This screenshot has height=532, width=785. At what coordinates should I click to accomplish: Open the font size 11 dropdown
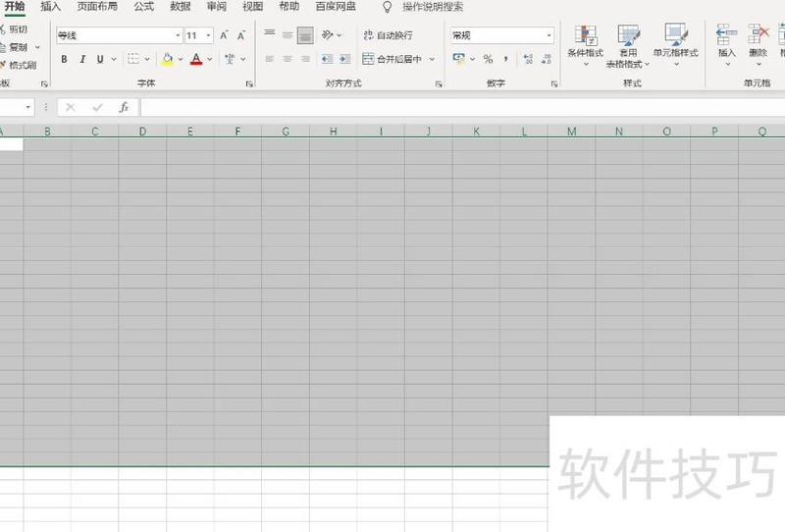[x=208, y=35]
